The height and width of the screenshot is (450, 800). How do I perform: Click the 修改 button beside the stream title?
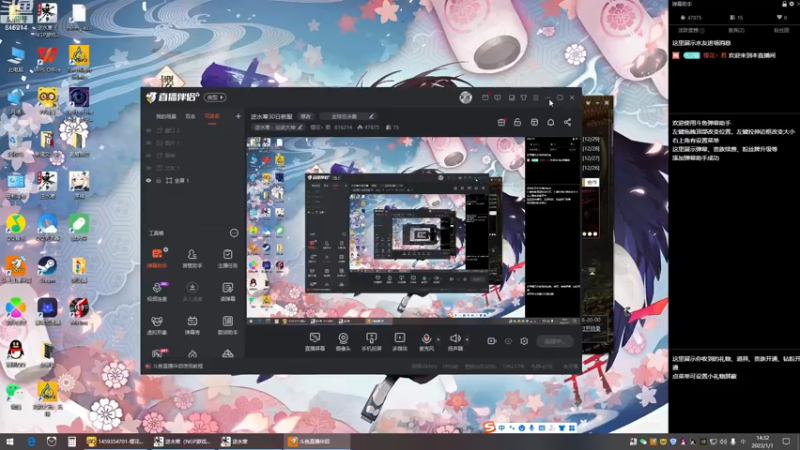click(306, 116)
